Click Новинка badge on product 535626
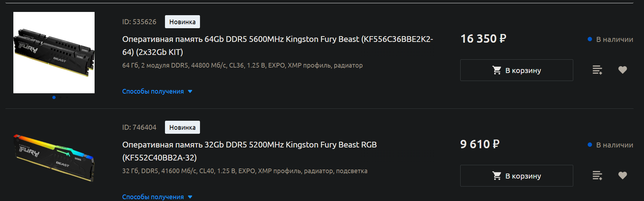 [182, 22]
